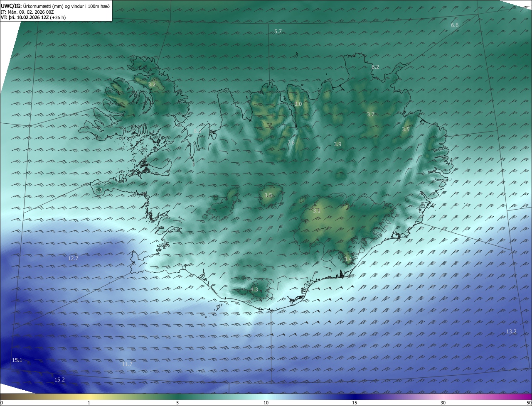Click the 3.0 value label on the map
The height and width of the screenshot is (406, 532).
pos(298,104)
